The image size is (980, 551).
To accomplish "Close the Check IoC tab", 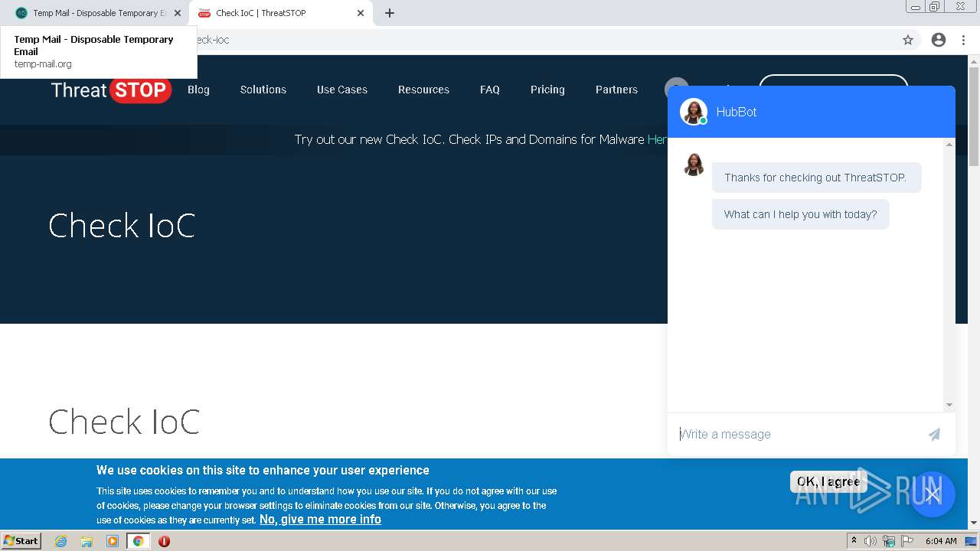I will tap(361, 13).
